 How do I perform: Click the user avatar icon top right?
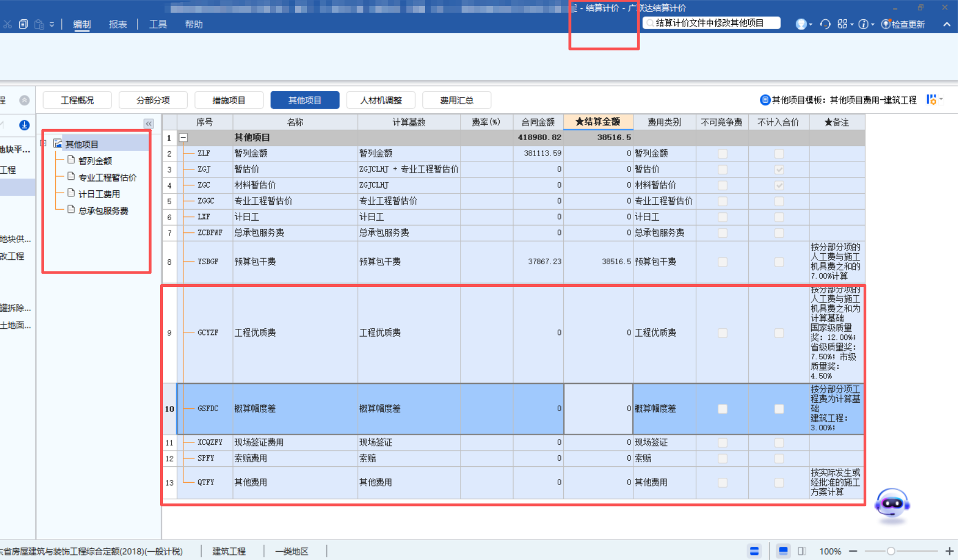point(801,24)
